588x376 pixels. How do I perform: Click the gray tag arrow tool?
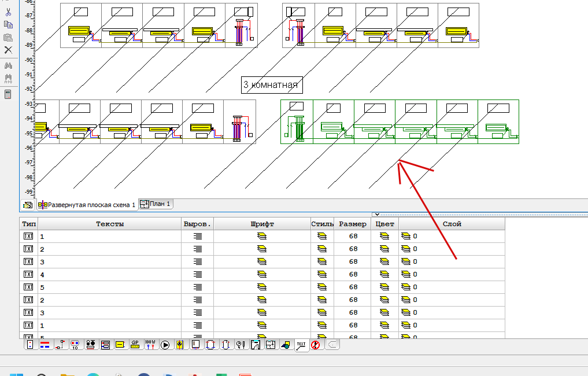coord(331,345)
